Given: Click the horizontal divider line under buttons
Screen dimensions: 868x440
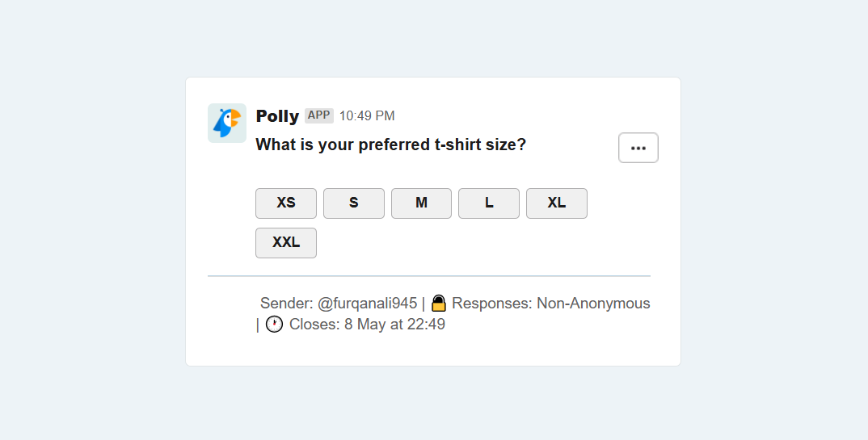Looking at the screenshot, I should [x=429, y=275].
